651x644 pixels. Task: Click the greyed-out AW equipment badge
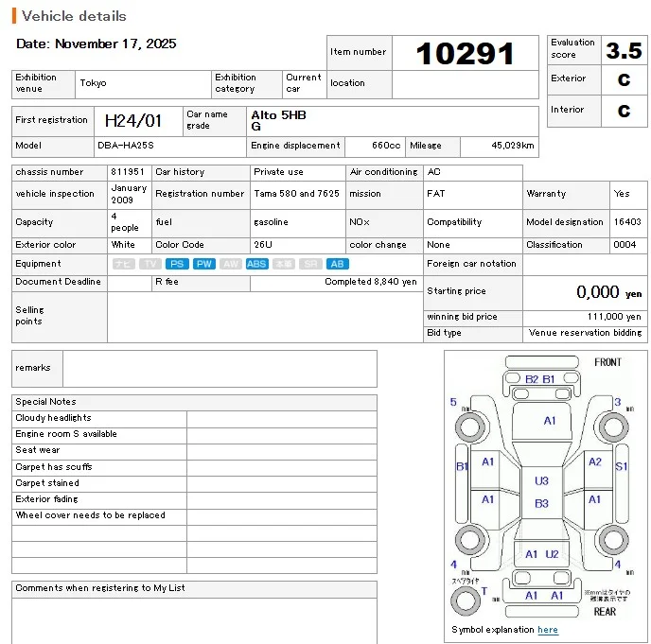point(231,264)
